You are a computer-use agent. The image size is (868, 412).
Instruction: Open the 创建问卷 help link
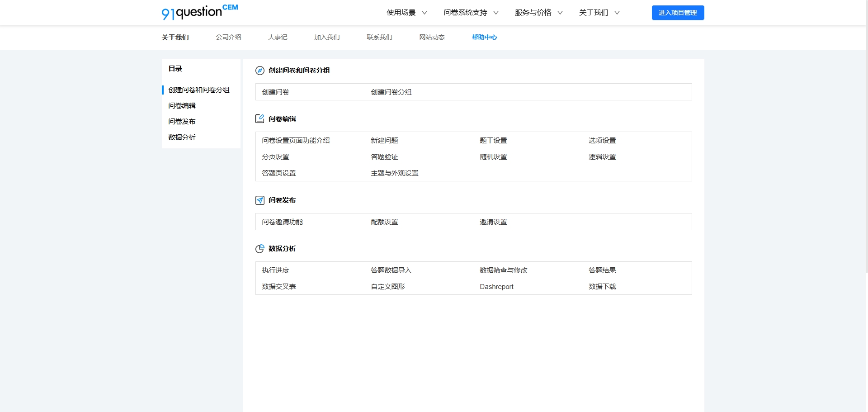275,92
